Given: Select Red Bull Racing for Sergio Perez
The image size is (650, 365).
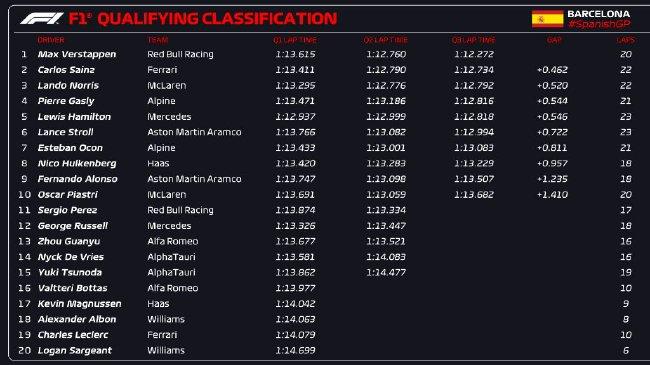Looking at the screenshot, I should click(180, 210).
